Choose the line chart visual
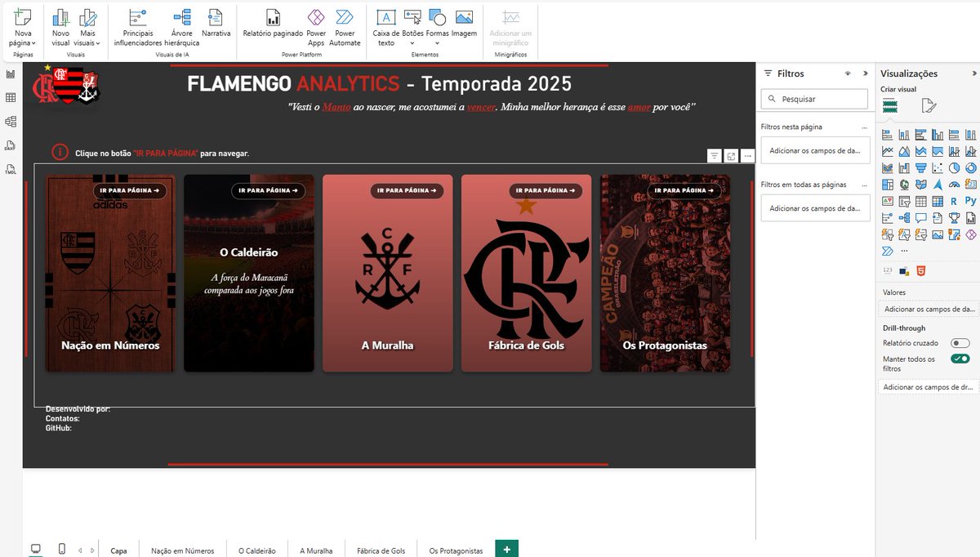The height and width of the screenshot is (557, 980). (x=888, y=151)
